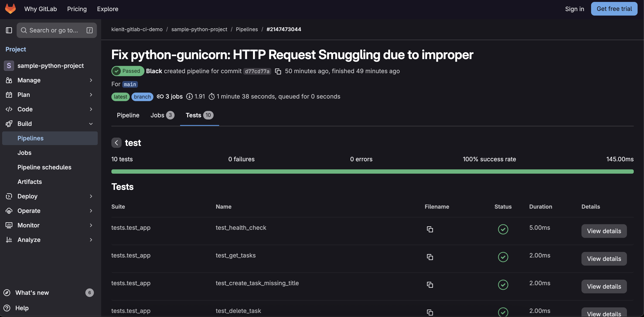
Task: Copy the filename for test_delete_task
Action: [x=430, y=312]
